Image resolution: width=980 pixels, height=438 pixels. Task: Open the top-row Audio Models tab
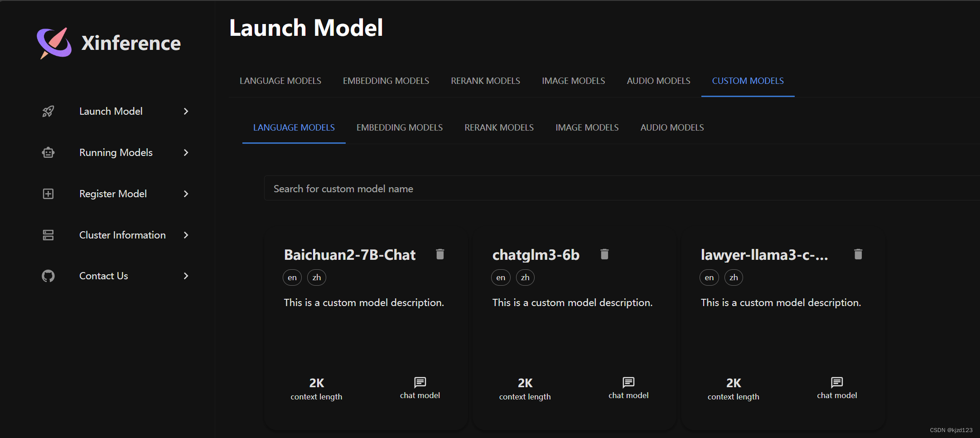tap(659, 81)
